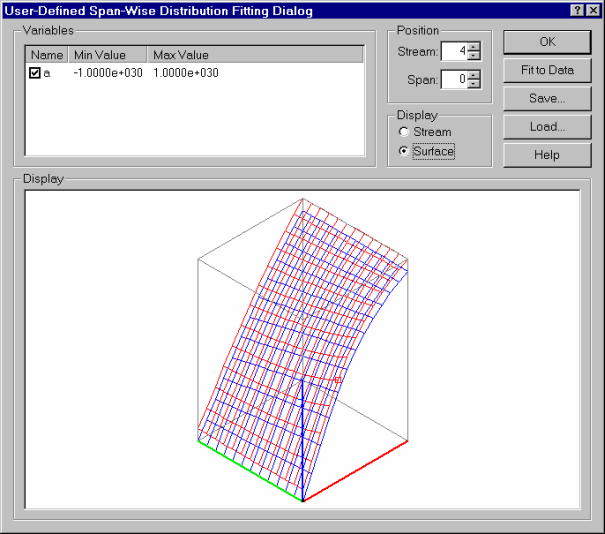The height and width of the screenshot is (534, 605).
Task: Click the OK button
Action: 547,42
